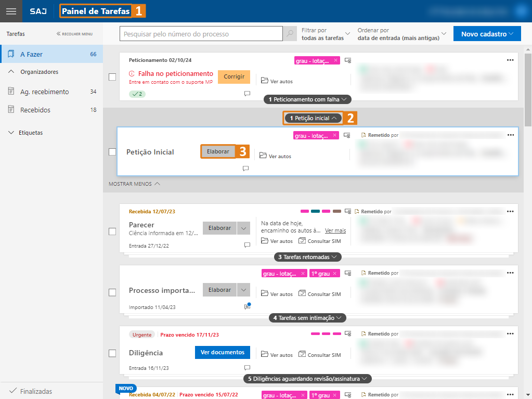Open Ver autos folder on Peticionamento card
This screenshot has width=532, height=399.
[264, 81]
